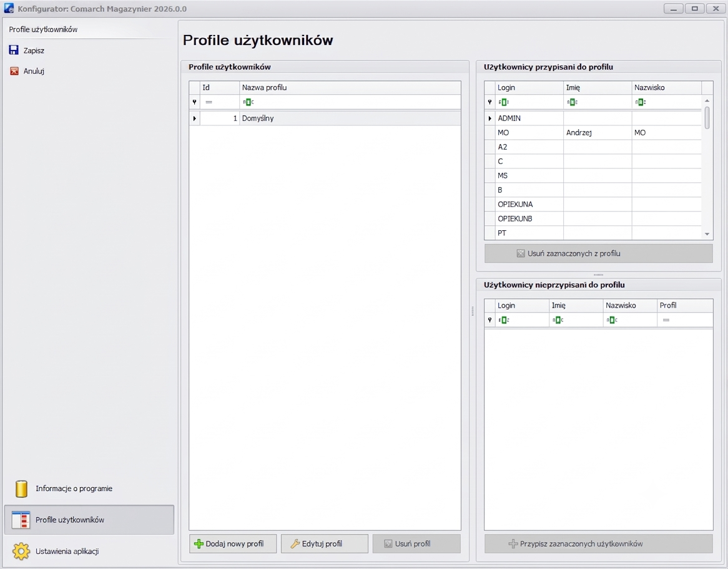Click the icon on the Usuń profil button

[x=388, y=544]
